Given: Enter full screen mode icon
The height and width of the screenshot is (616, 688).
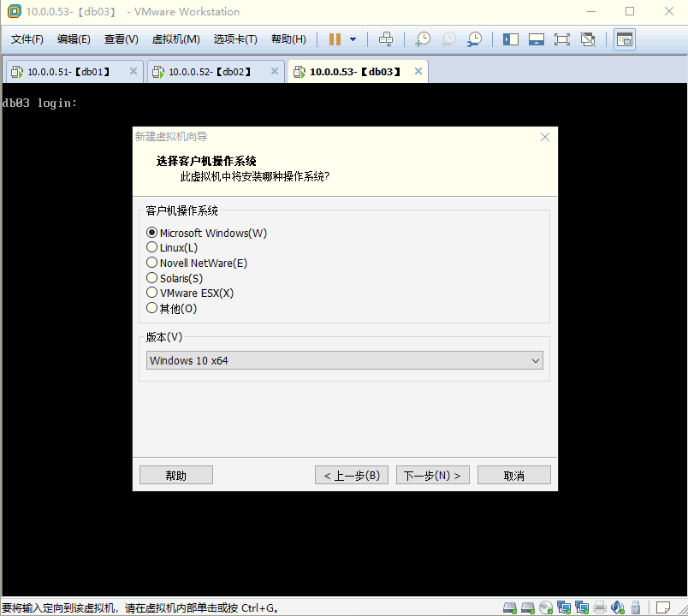Looking at the screenshot, I should [562, 39].
